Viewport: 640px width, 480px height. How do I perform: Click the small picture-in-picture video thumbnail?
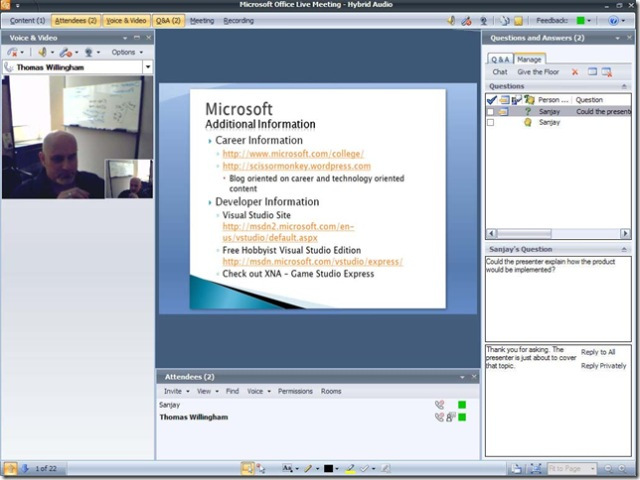[x=129, y=179]
